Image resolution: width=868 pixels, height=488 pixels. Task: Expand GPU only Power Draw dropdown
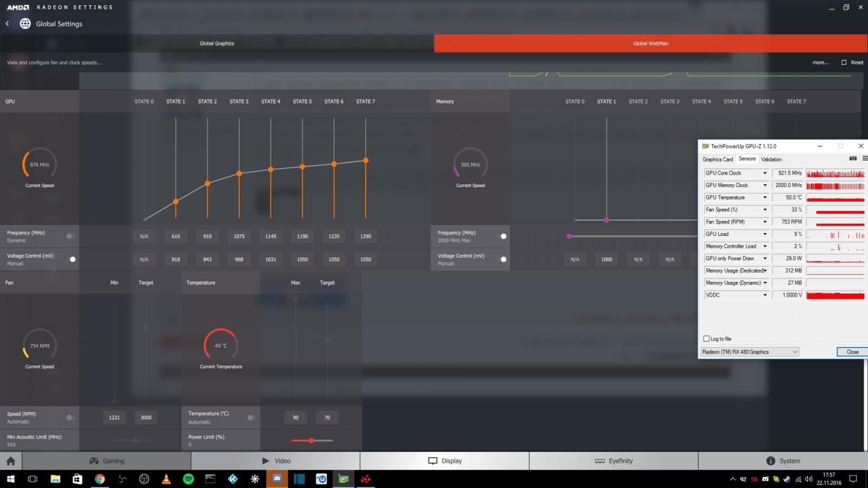765,259
